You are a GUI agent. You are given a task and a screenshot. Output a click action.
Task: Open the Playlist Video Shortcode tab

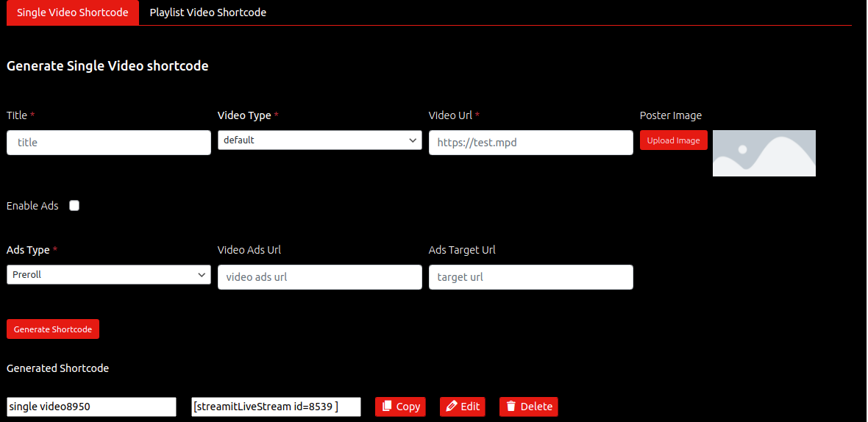point(207,12)
